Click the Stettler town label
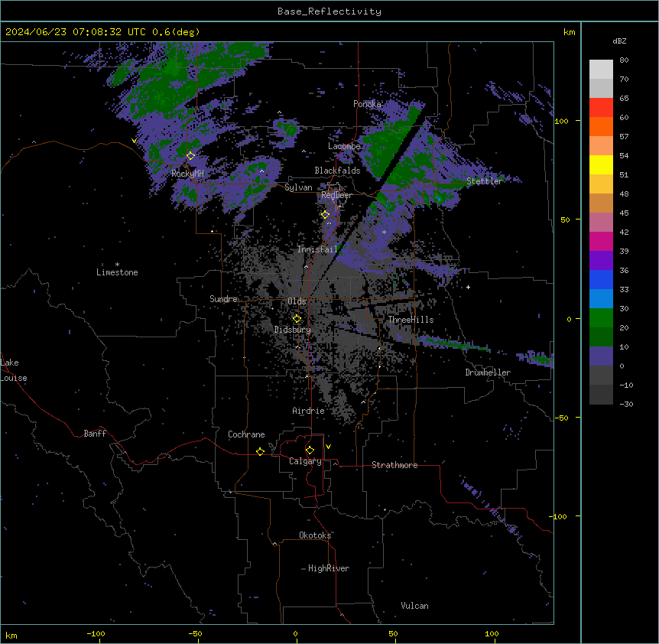Screen dimensions: 659x644 tap(485, 181)
